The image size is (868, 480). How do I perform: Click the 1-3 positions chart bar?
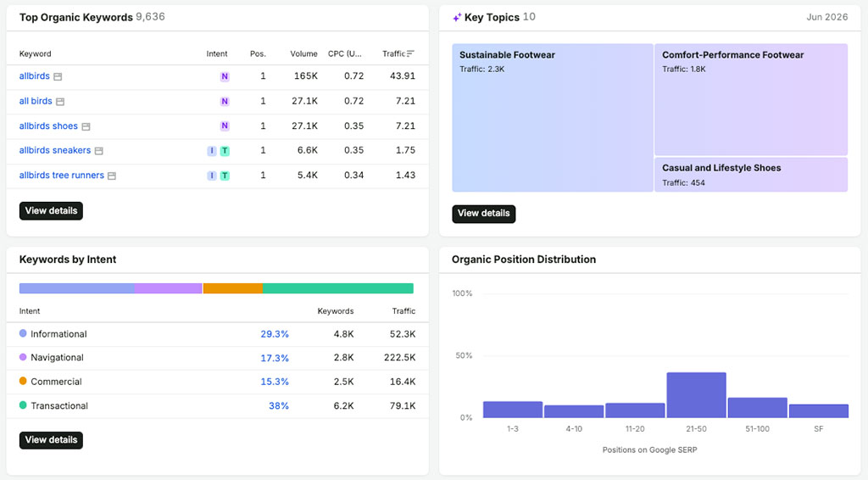pyautogui.click(x=513, y=410)
